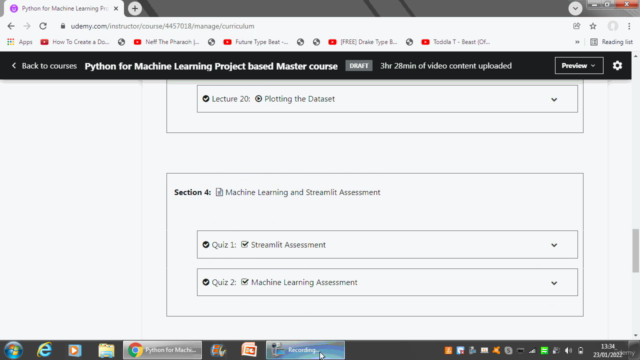
Task: Click the address bar URL
Action: (x=162, y=26)
